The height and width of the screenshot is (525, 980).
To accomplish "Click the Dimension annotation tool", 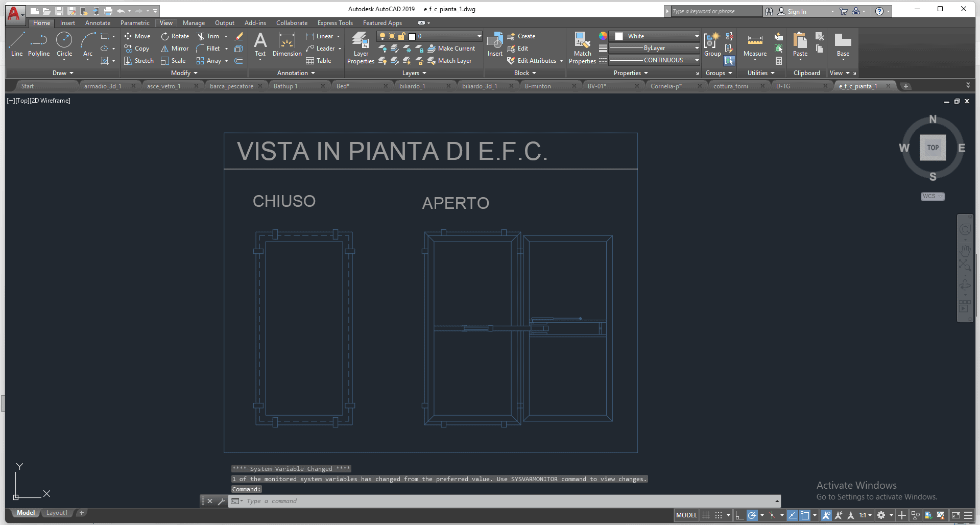I will pos(287,44).
